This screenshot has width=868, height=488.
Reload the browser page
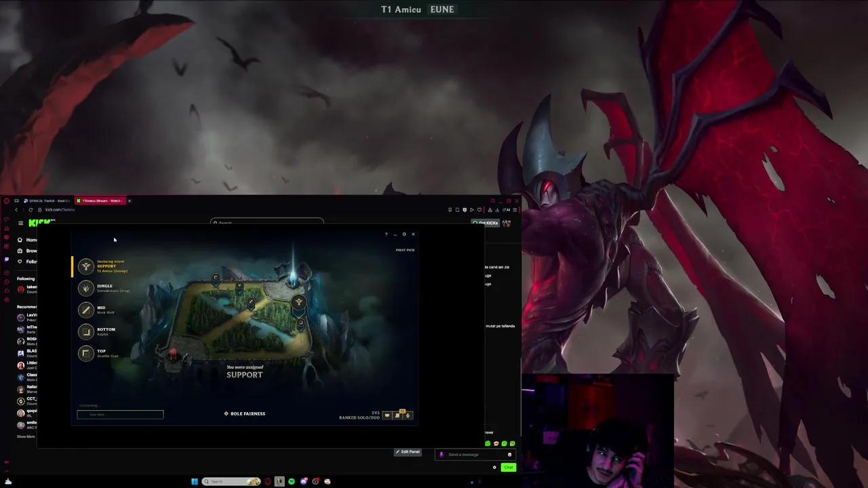click(x=31, y=209)
